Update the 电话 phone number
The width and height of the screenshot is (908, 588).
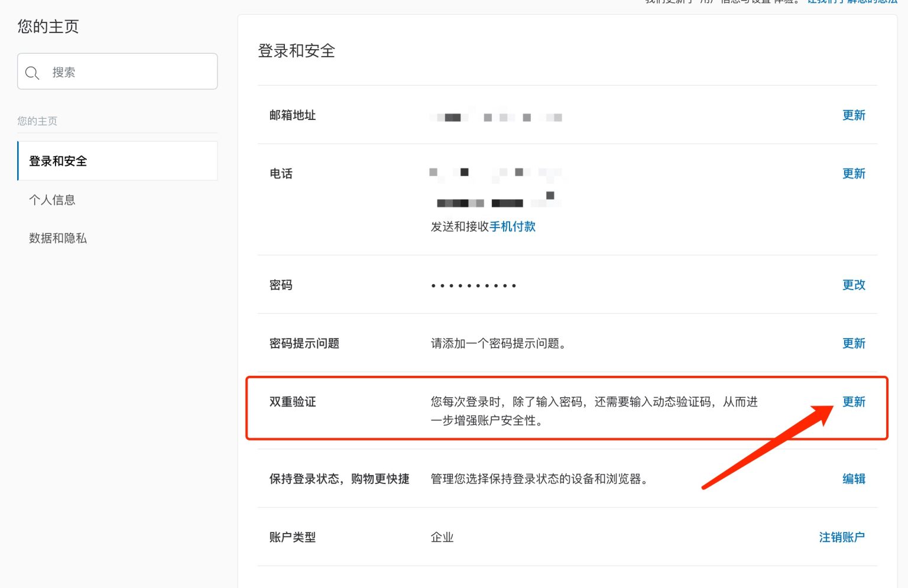(x=854, y=173)
